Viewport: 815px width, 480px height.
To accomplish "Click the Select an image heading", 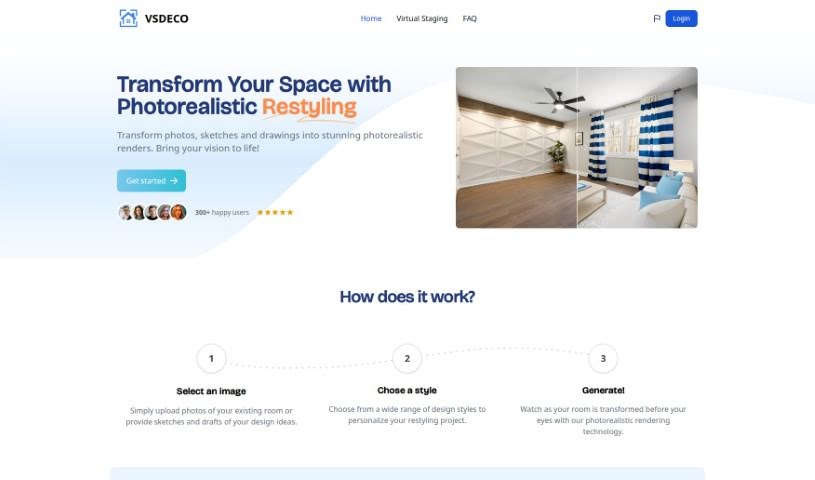I will coord(211,391).
